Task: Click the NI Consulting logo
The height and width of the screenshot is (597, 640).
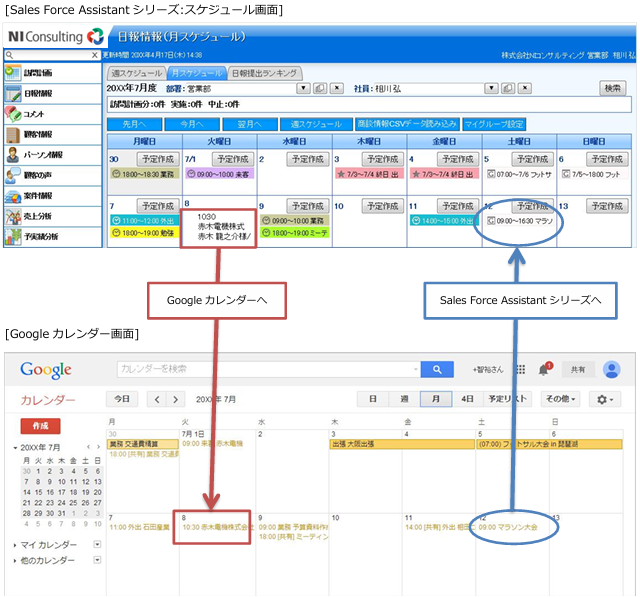Action: pyautogui.click(x=56, y=37)
